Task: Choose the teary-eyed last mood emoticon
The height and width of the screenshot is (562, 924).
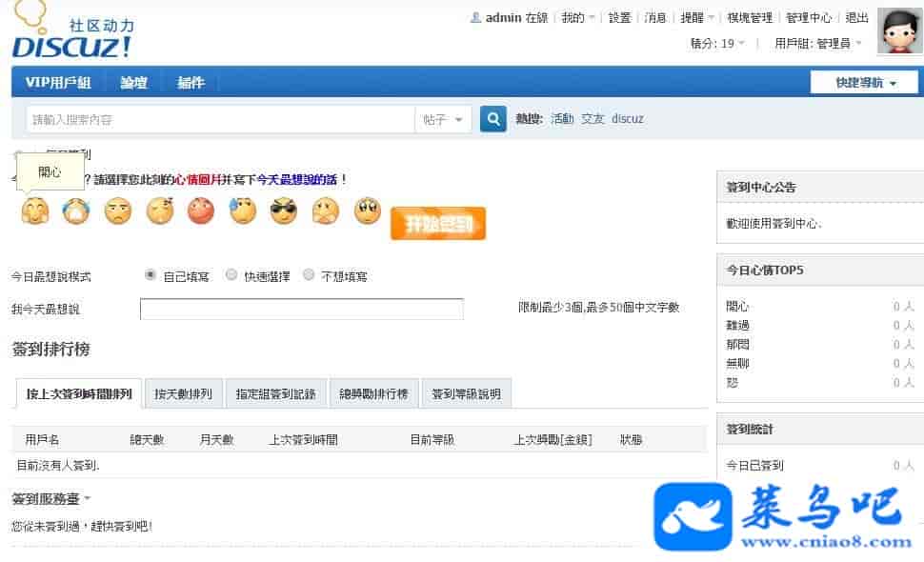Action: (368, 211)
